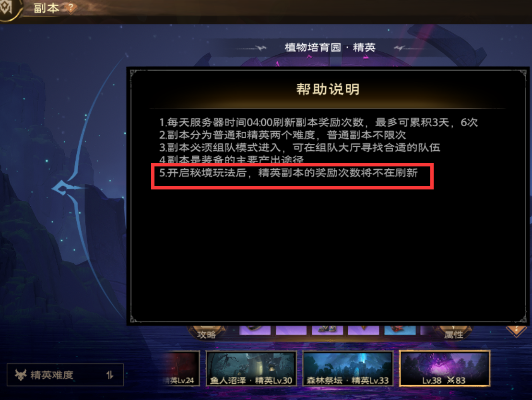
Task: Select the partially hidden 精英Lv.24 dungeon
Action: [x=181, y=368]
